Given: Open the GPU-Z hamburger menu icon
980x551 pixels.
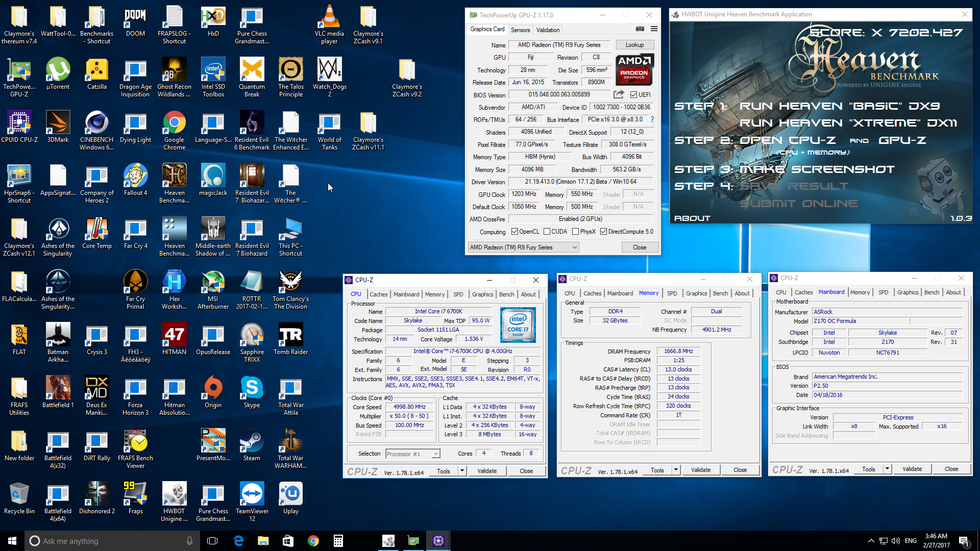Looking at the screenshot, I should coord(654,29).
